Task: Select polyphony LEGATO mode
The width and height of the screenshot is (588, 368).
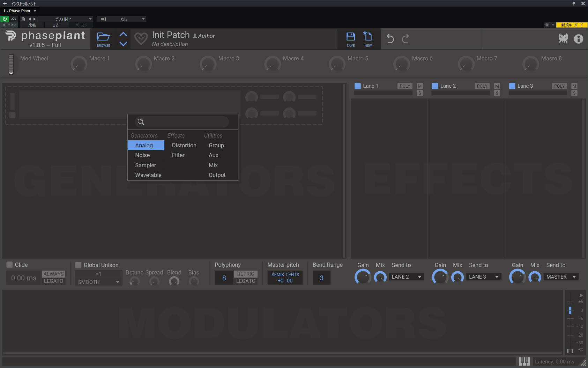Action: [x=246, y=281]
